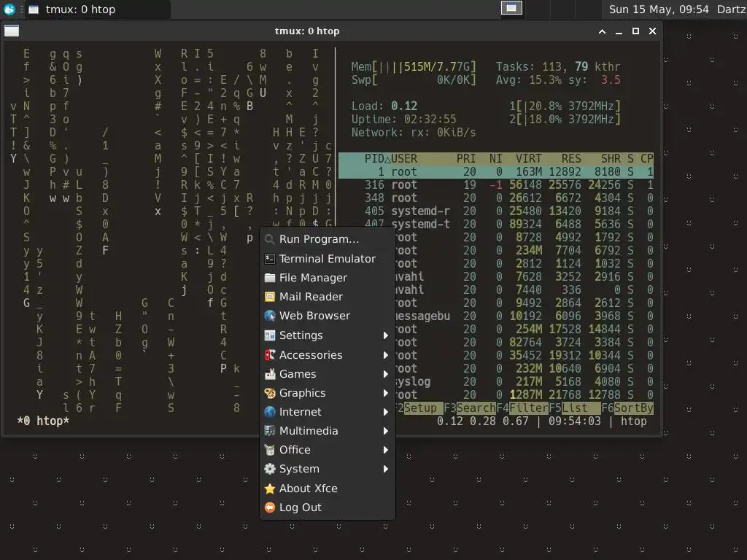This screenshot has width=747, height=560.
Task: Click the tmux window menu icon in the titlebar
Action: click(x=12, y=31)
